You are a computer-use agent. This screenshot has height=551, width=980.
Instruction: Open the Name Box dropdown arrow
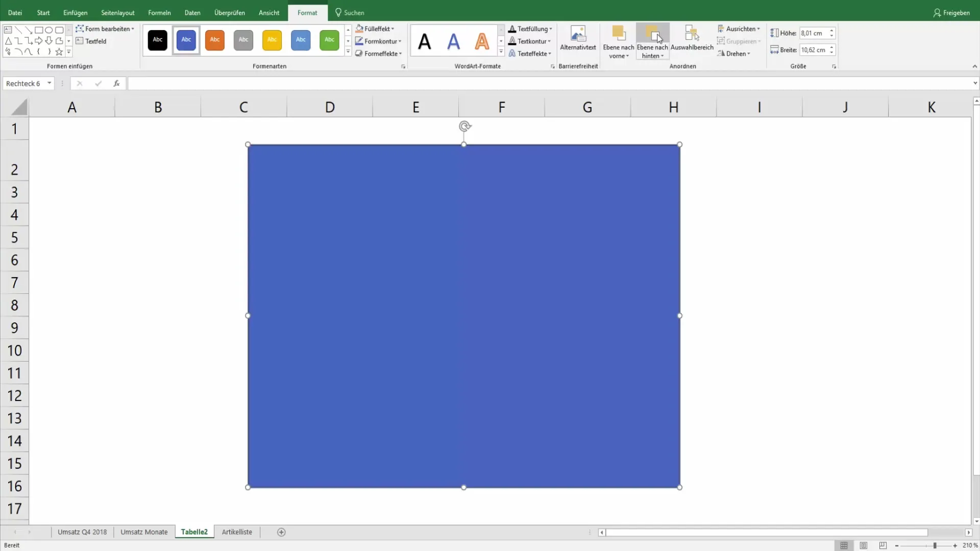click(50, 83)
